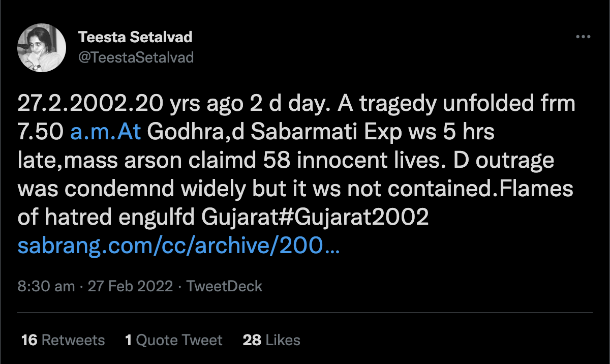Click the TweetDeck source label
This screenshot has width=610, height=364.
coord(224,286)
